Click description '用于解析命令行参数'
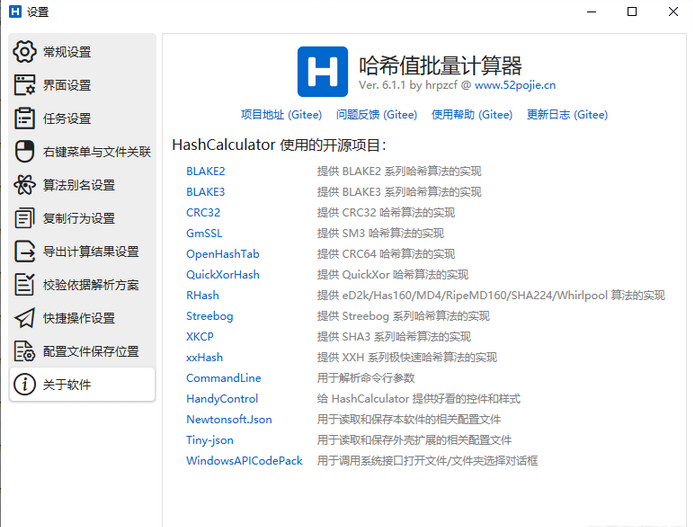 pos(366,378)
